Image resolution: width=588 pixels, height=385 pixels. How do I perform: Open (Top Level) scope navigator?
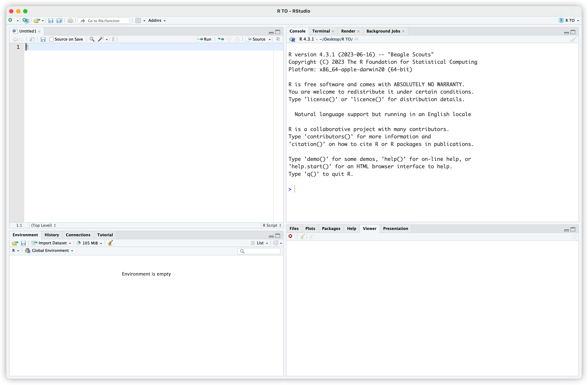tap(43, 225)
